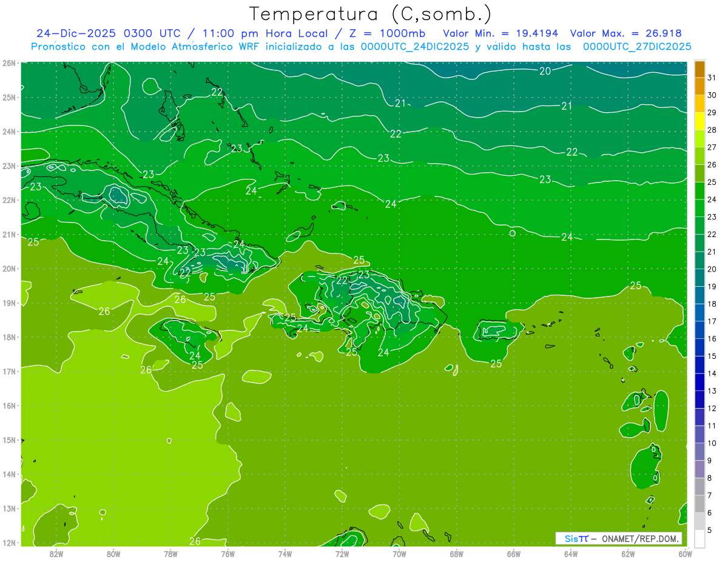Click the white bottom swatch below 5
Viewport: 728px width, 562px height.
click(699, 538)
